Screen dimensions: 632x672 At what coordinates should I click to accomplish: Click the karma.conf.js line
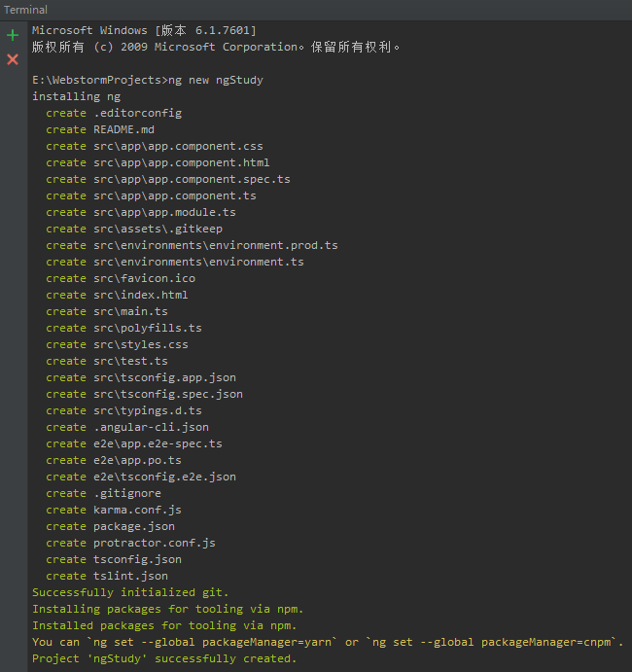click(x=137, y=510)
